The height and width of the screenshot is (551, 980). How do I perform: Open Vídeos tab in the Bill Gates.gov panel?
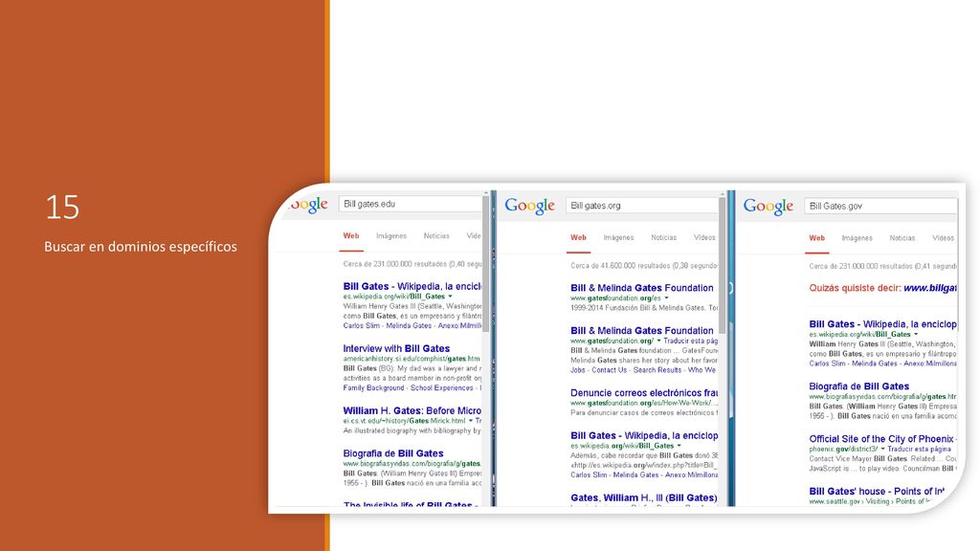pos(943,238)
